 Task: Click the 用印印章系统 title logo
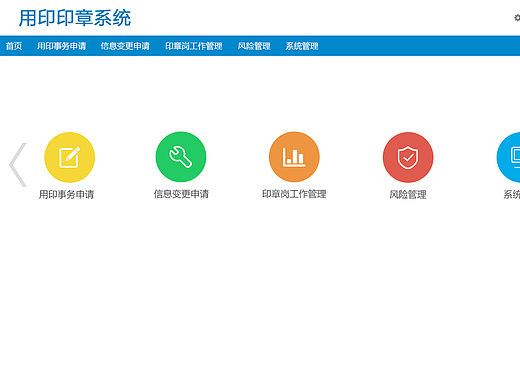pos(75,18)
